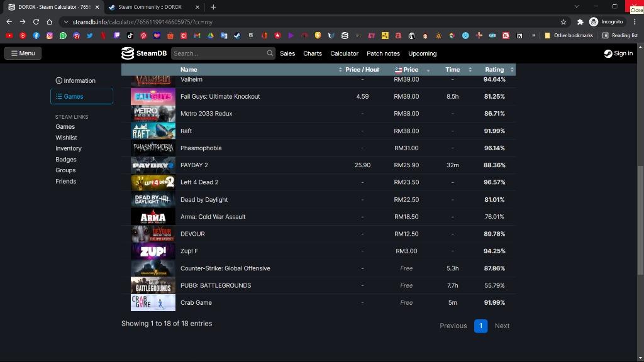Open the Google Translate bookmark icon
The width and height of the screenshot is (644, 362).
click(x=224, y=36)
